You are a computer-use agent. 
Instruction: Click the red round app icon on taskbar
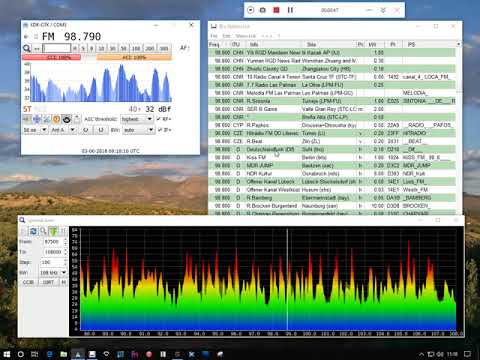pyautogui.click(x=149, y=354)
